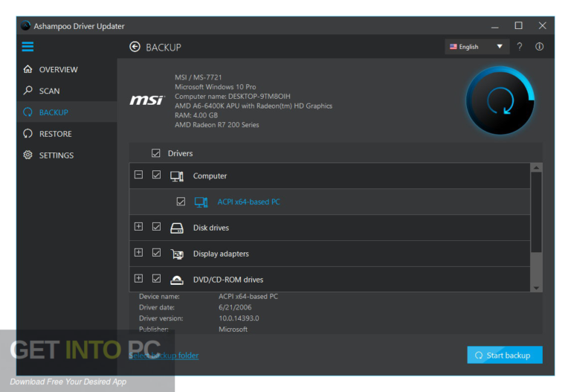Open help via the question mark icon
The width and height of the screenshot is (571, 392).
(x=520, y=47)
